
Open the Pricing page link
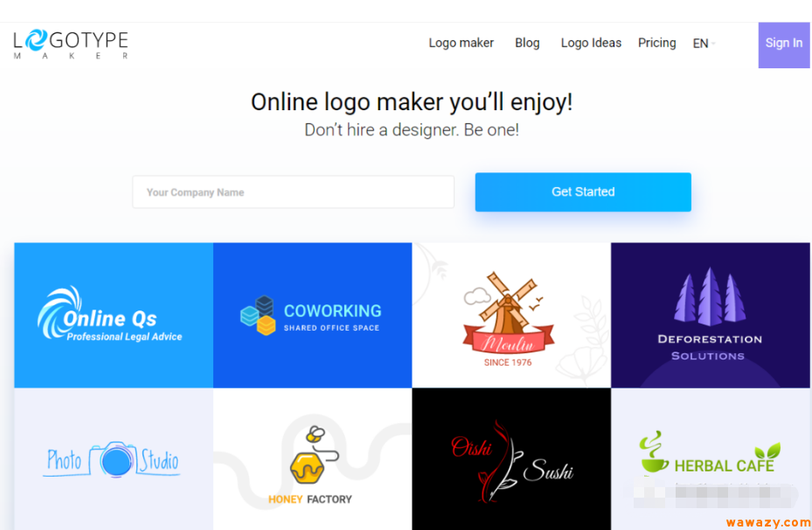click(656, 43)
